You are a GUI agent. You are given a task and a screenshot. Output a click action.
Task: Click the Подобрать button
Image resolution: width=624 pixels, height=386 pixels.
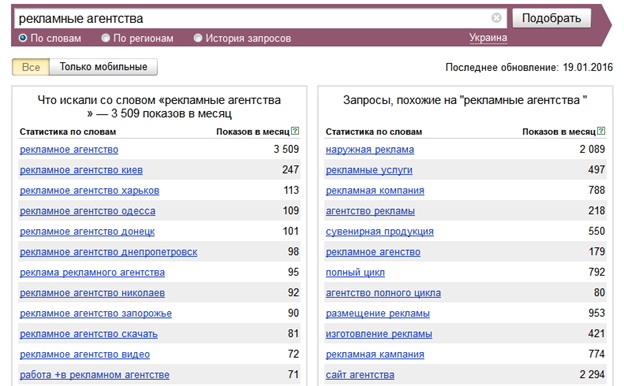[551, 18]
